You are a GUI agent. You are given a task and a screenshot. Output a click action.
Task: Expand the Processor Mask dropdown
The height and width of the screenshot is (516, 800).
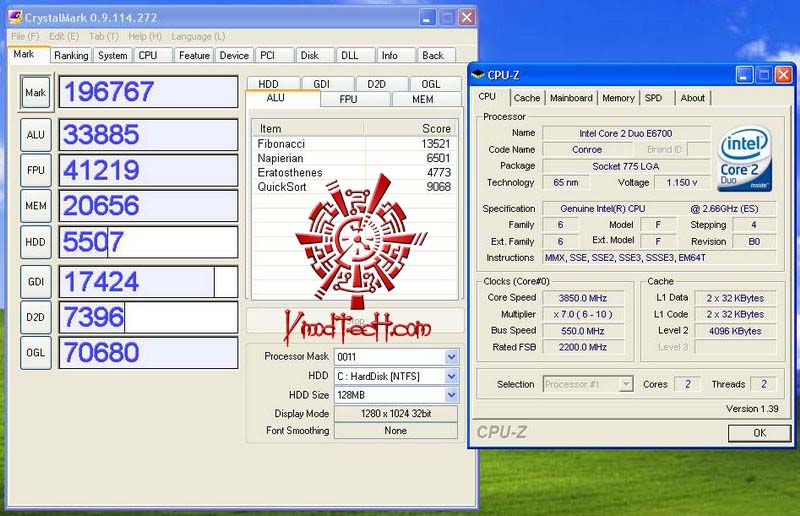pos(451,357)
